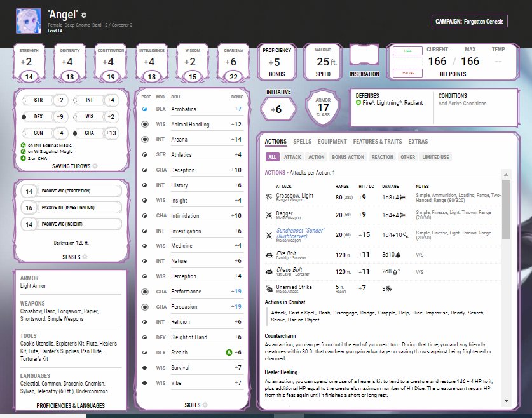Viewport: 532px width, 418px height.
Task: Click Stealth advantage icon
Action: [x=229, y=353]
